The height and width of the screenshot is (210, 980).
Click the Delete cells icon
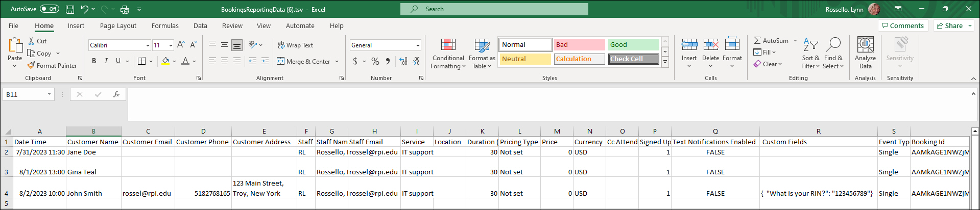[710, 45]
